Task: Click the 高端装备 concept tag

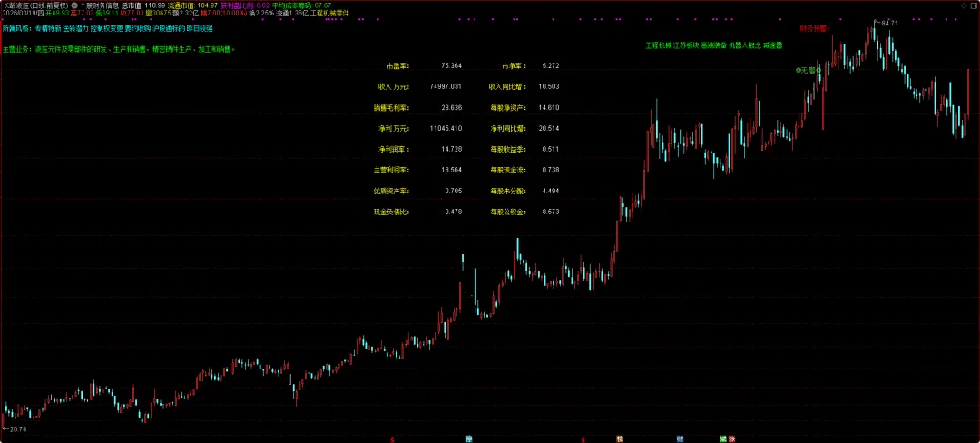Action: [x=713, y=45]
